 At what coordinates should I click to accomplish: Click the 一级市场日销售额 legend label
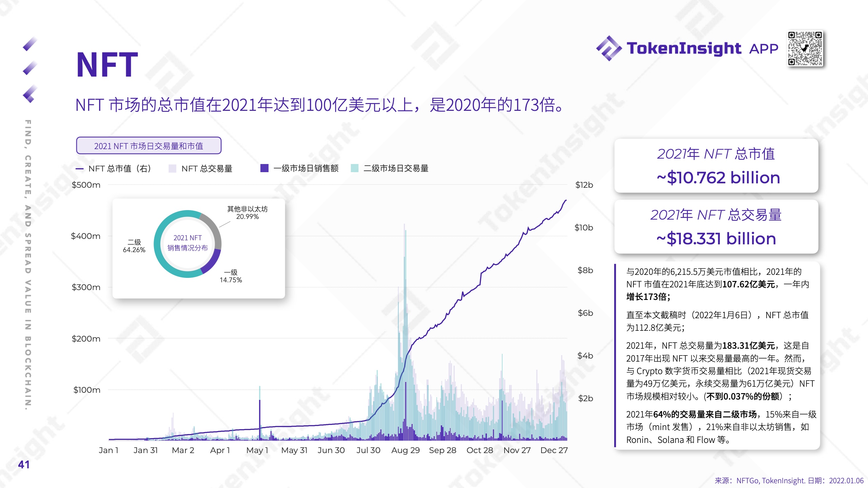[306, 168]
